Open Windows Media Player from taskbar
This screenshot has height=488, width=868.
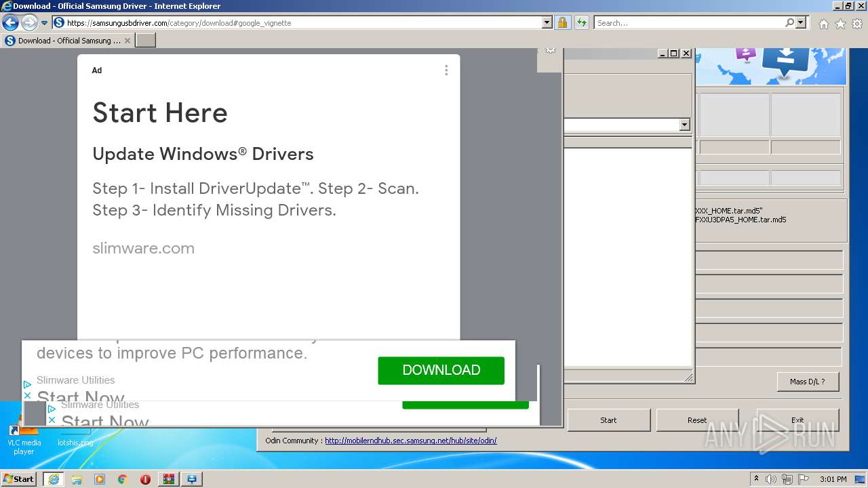point(100,479)
